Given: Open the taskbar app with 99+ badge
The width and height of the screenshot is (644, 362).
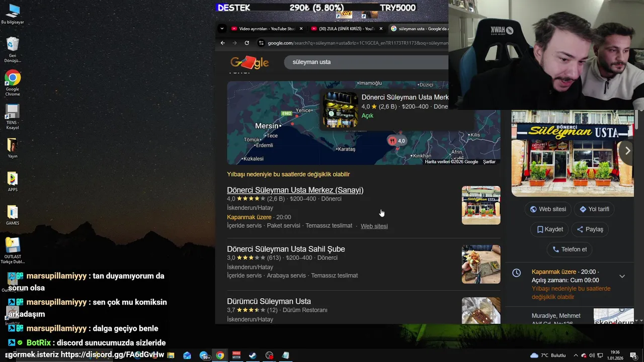Looking at the screenshot, I should pyautogui.click(x=204, y=355).
